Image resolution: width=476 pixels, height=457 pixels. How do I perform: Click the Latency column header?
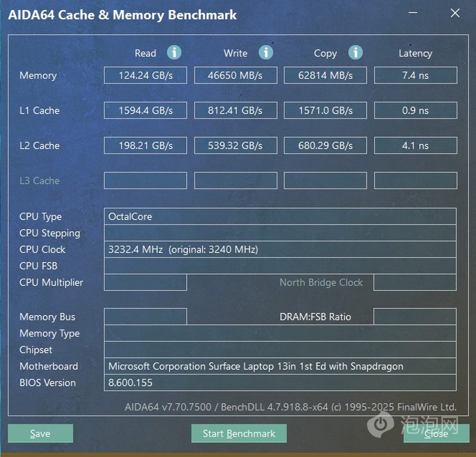416,53
